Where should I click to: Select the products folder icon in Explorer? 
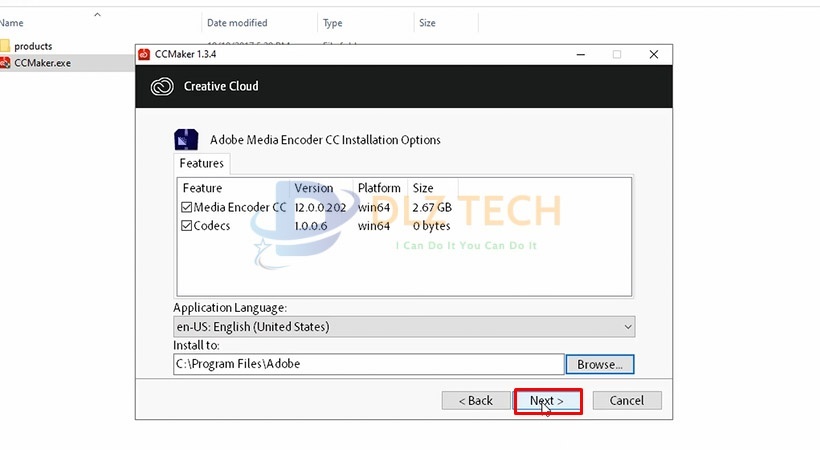click(x=5, y=46)
